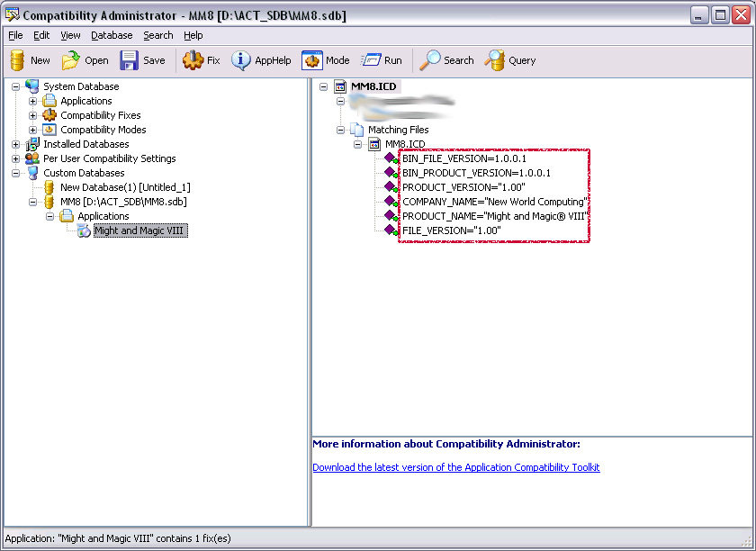Image resolution: width=756 pixels, height=551 pixels.
Task: Open the File menu
Action: click(x=15, y=35)
